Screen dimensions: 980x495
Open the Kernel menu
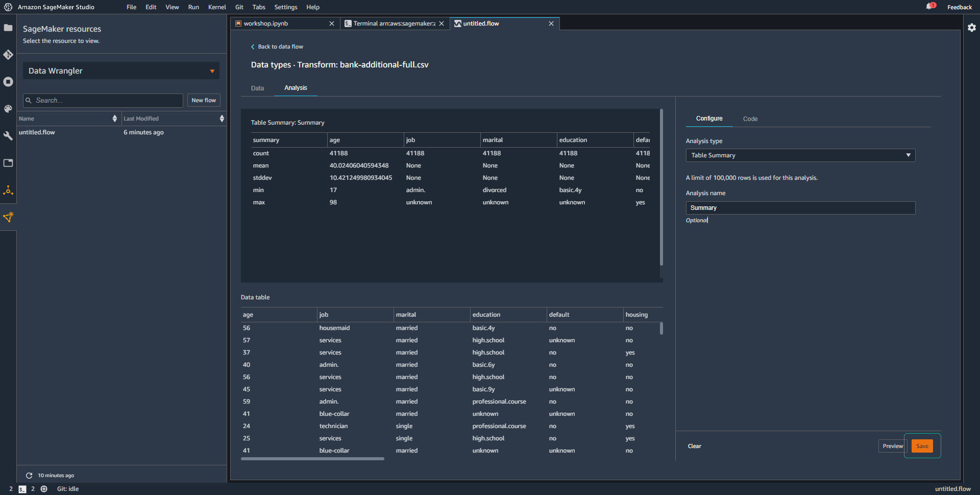[x=217, y=7]
